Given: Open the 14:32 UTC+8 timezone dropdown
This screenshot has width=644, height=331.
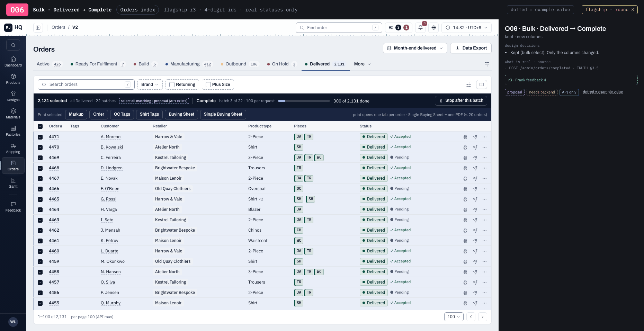Looking at the screenshot, I should click(466, 28).
